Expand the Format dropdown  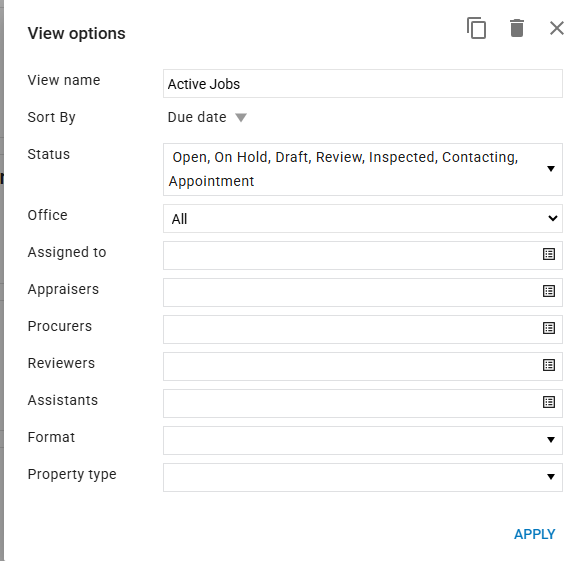point(363,440)
